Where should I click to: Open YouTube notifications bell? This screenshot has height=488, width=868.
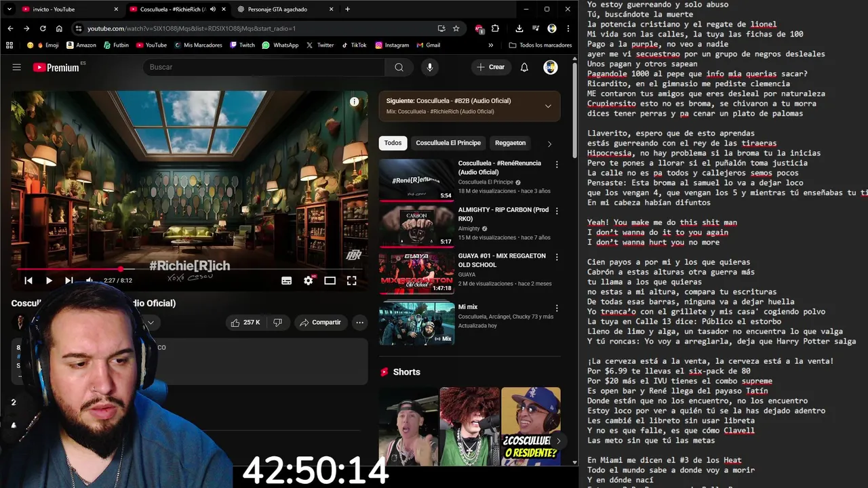[x=524, y=67]
